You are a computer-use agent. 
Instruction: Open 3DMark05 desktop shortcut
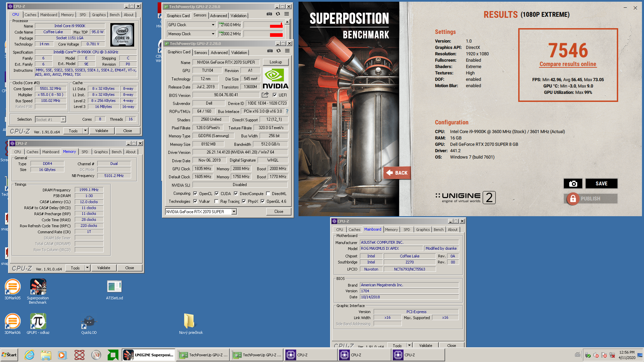point(12,290)
